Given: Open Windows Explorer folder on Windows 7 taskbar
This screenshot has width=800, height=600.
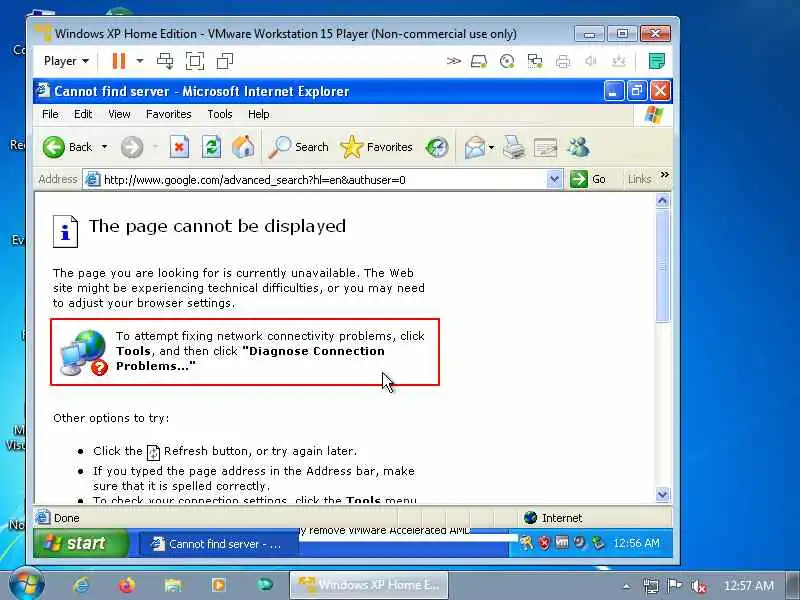Looking at the screenshot, I should (173, 585).
